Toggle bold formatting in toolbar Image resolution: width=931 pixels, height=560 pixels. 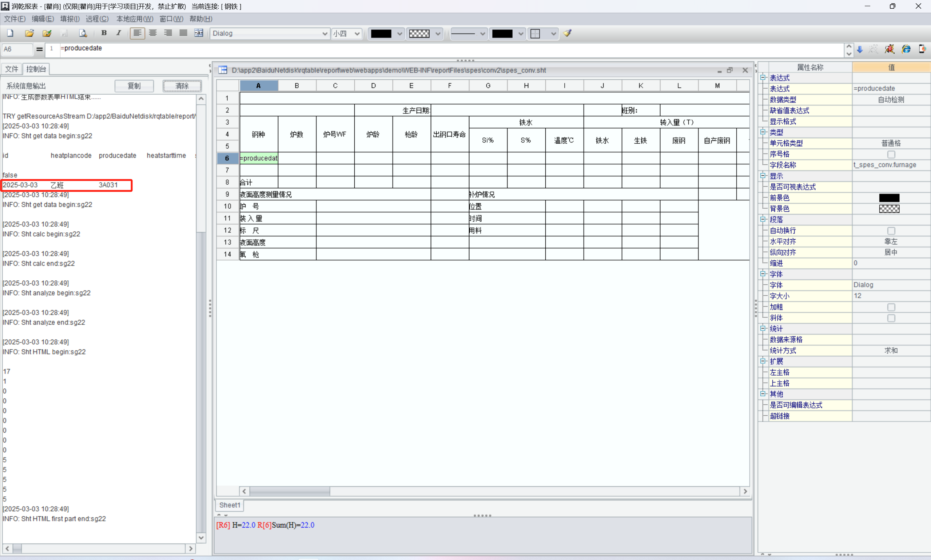(104, 33)
